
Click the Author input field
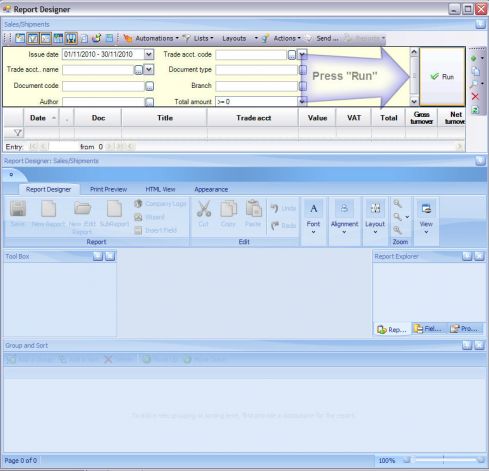[103, 102]
